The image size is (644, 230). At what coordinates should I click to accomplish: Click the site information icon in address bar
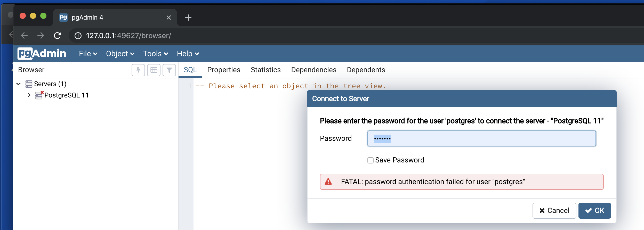78,36
